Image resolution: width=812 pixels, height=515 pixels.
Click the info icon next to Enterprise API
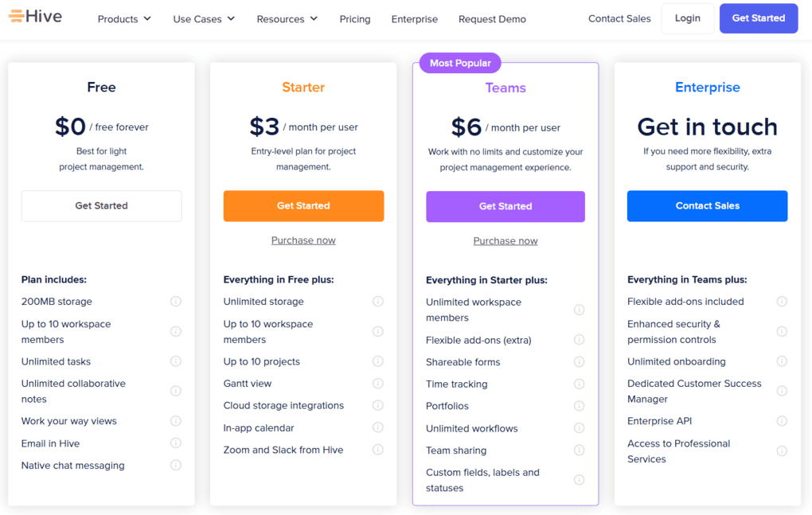pos(781,420)
